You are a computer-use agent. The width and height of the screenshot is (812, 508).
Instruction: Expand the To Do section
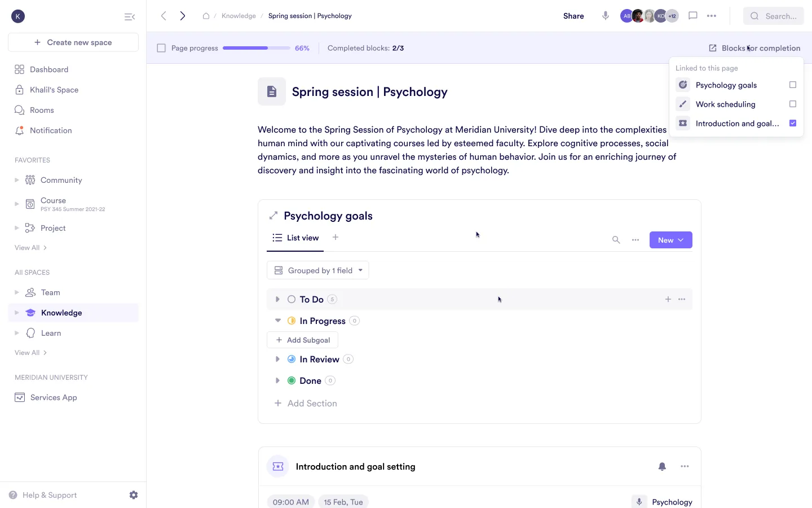click(x=277, y=299)
